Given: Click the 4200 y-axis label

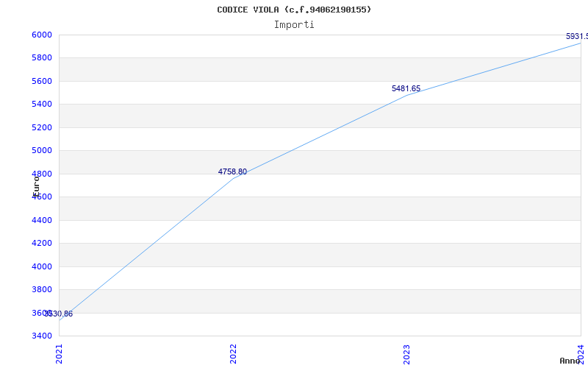Looking at the screenshot, I should point(42,244).
